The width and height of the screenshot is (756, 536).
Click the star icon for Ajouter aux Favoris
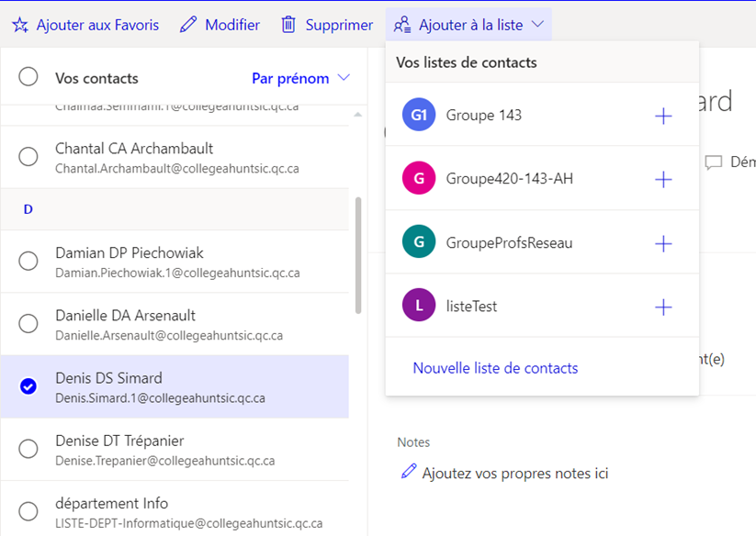20,25
